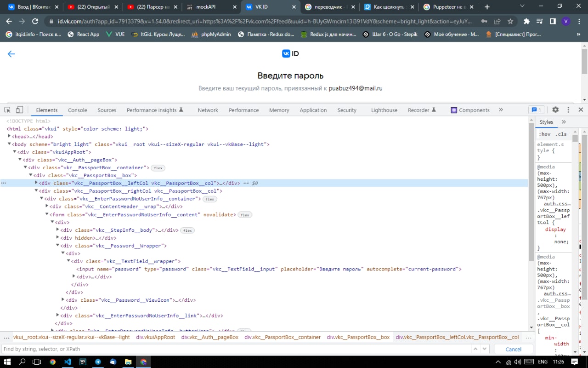588x368 pixels.
Task: Collapse the vkc__Password__Wrapper div
Action: click(57, 245)
